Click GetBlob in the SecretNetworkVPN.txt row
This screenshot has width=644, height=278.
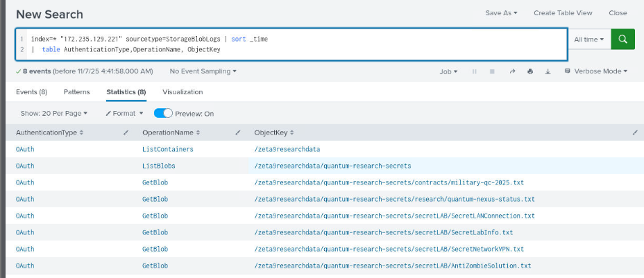point(155,249)
